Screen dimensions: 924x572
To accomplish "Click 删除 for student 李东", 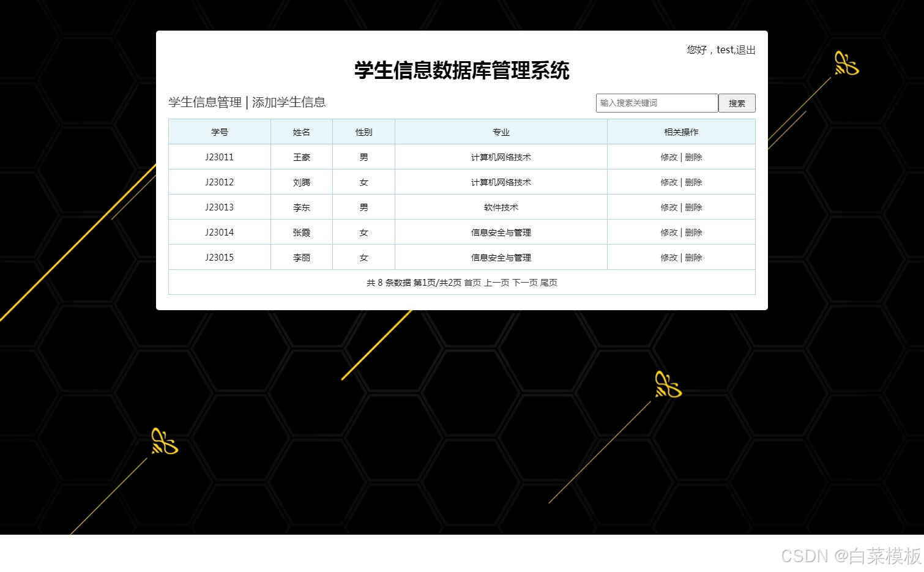I will pyautogui.click(x=694, y=207).
